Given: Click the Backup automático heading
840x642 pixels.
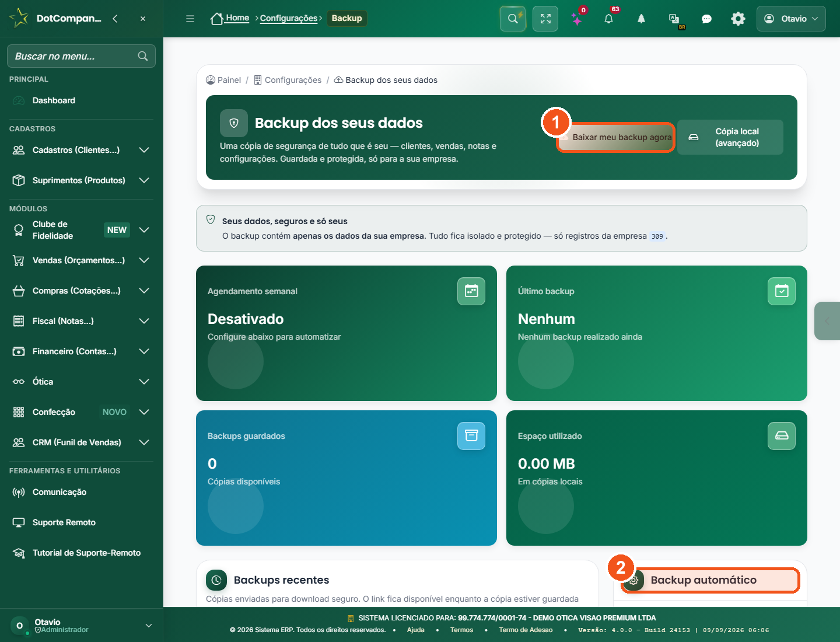Looking at the screenshot, I should (x=703, y=580).
